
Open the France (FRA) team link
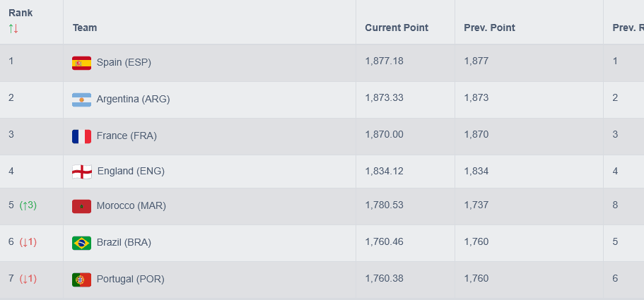pos(127,136)
